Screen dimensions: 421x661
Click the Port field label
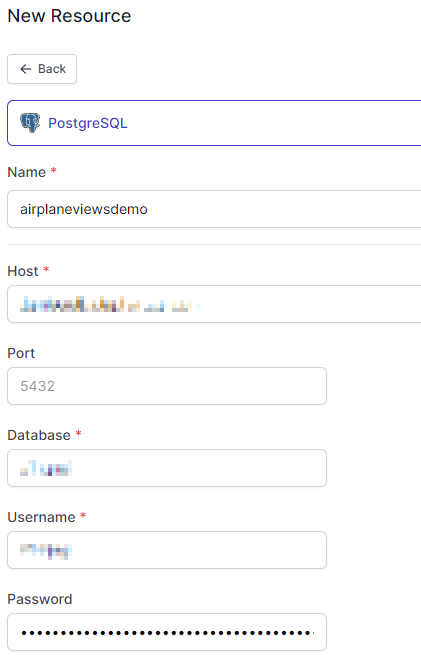21,353
